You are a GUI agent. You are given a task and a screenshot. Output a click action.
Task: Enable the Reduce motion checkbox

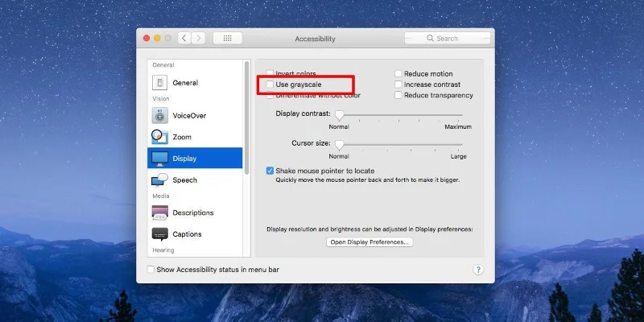pos(398,73)
